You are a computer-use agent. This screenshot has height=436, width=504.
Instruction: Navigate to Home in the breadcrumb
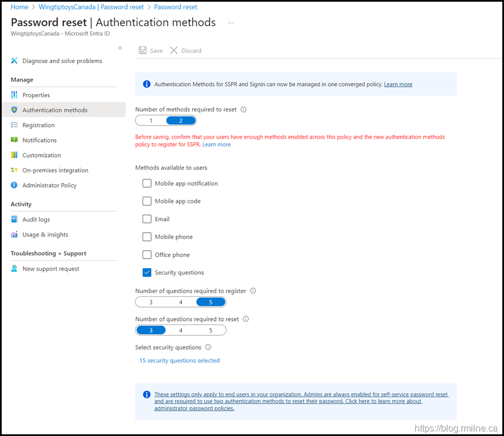[x=20, y=7]
